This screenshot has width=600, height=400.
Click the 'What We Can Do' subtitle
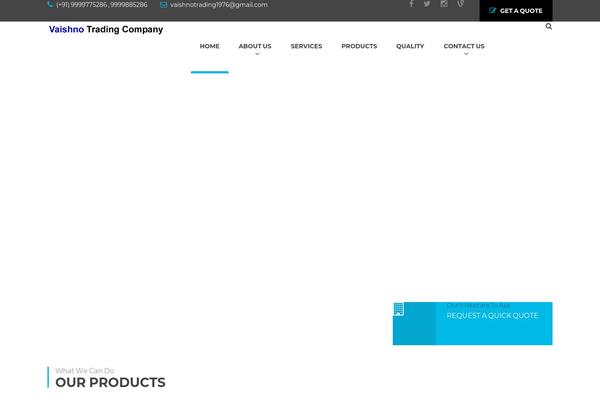(85, 371)
